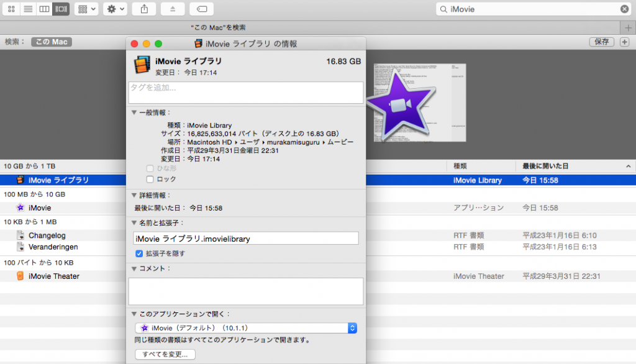Sort by the 種類 column header
The width and height of the screenshot is (636, 364).
click(481, 166)
